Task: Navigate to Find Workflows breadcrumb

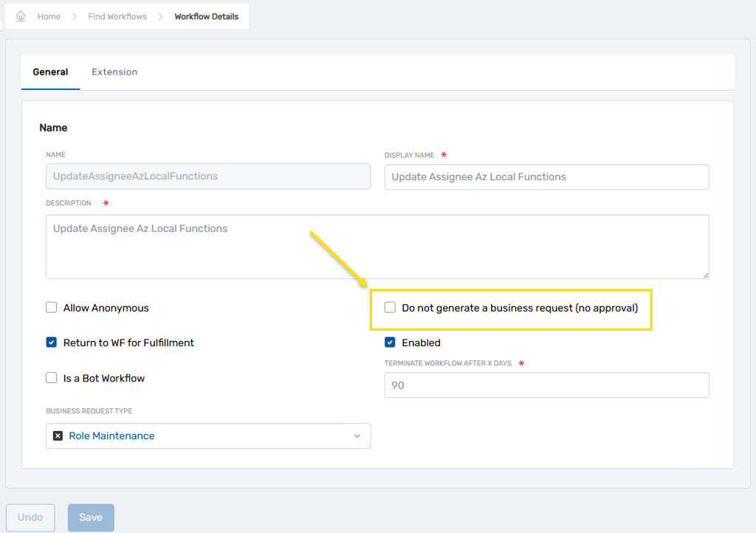Action: coord(117,16)
